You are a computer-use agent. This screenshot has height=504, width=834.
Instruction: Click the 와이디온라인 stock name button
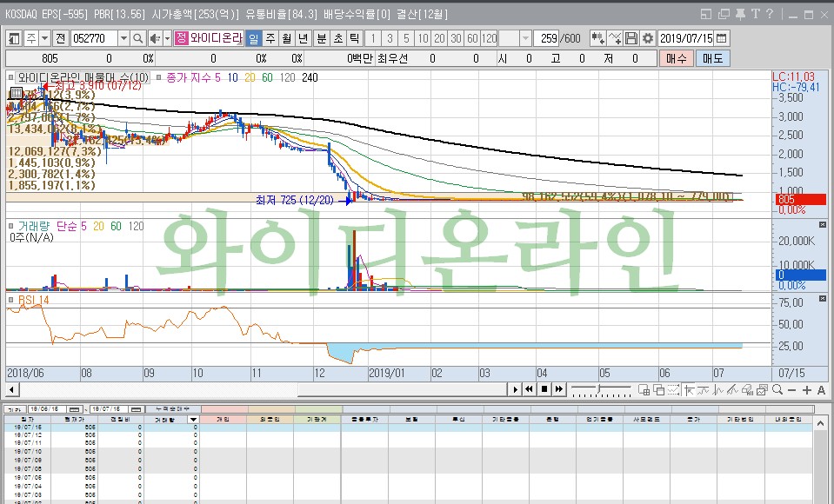click(x=209, y=38)
